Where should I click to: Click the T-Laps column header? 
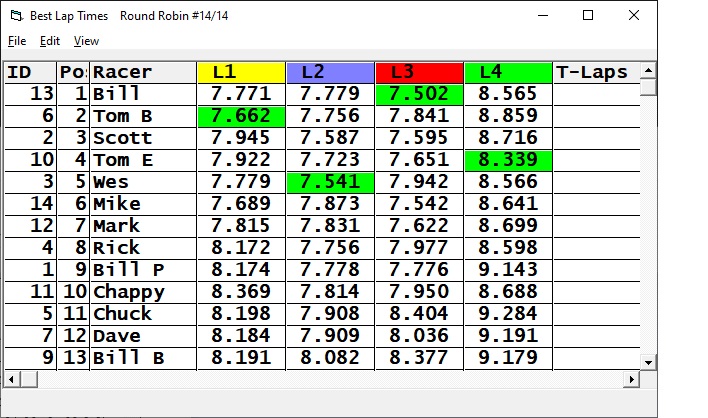[x=594, y=72]
